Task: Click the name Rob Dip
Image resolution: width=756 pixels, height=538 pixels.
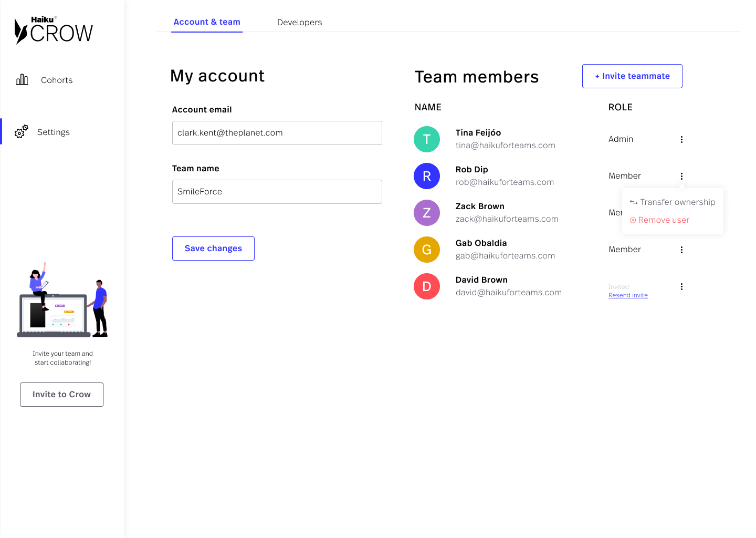Action: pyautogui.click(x=472, y=170)
